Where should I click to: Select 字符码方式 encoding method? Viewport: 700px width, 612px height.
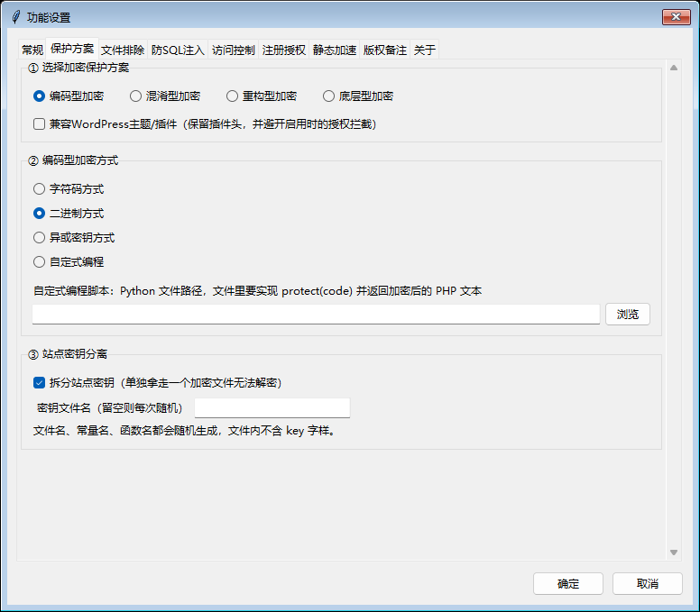[69, 188]
